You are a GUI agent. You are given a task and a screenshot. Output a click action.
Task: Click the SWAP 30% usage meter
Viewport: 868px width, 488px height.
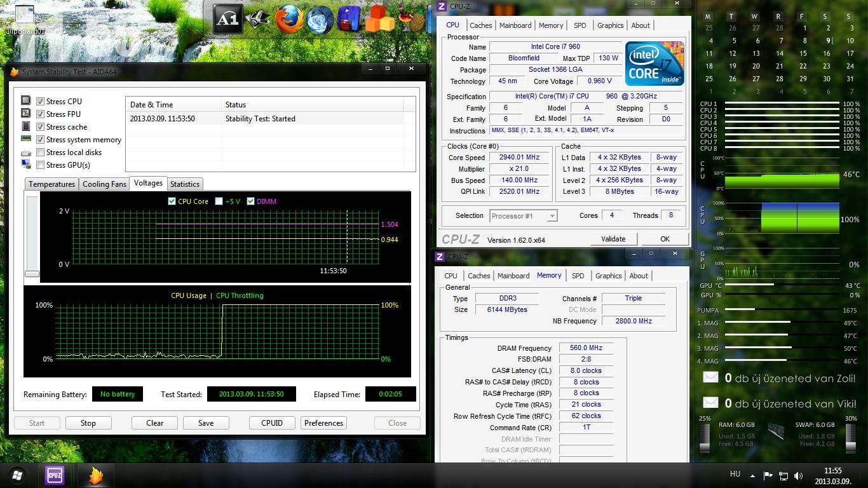pyautogui.click(x=851, y=437)
